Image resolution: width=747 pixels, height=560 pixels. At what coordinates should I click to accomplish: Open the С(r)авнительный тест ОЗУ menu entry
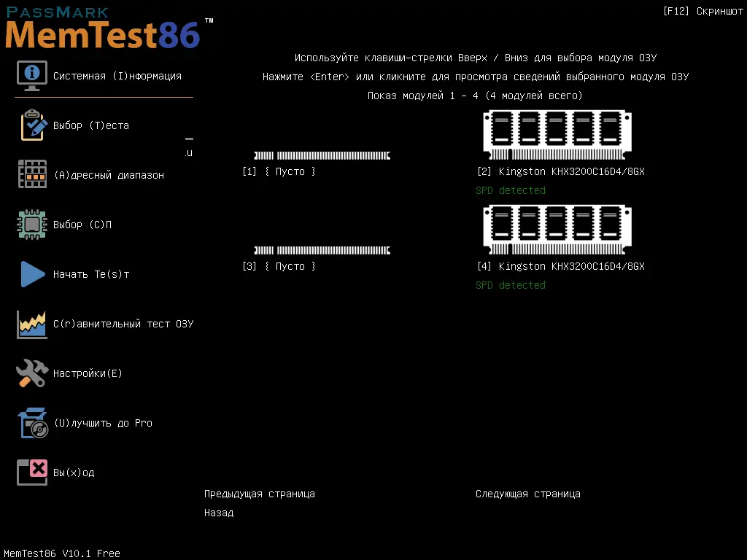tap(123, 324)
